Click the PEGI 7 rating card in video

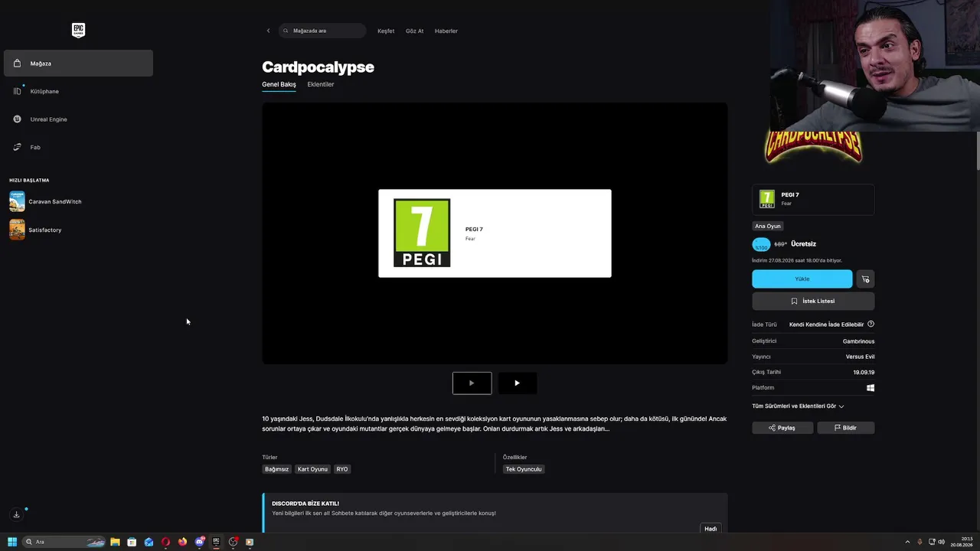point(495,233)
